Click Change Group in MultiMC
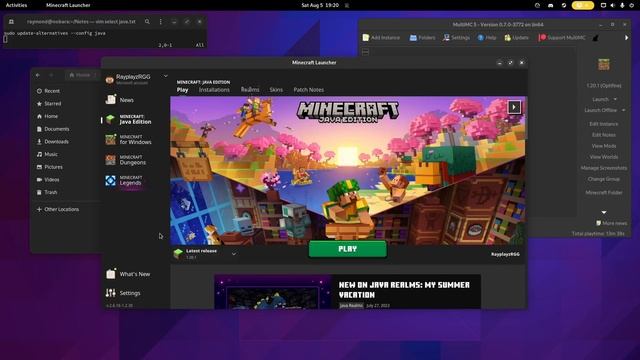This screenshot has height=360, width=640. click(x=604, y=179)
